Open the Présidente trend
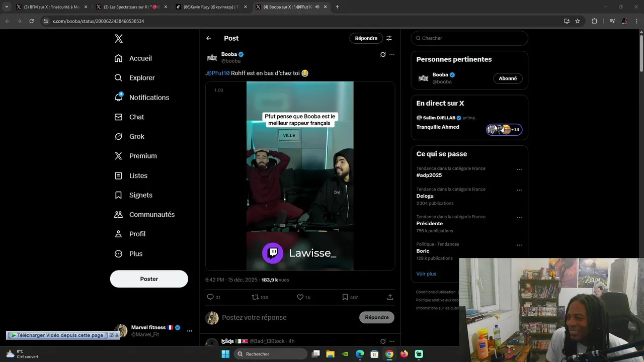Image resolution: width=644 pixels, height=362 pixels. click(430, 224)
